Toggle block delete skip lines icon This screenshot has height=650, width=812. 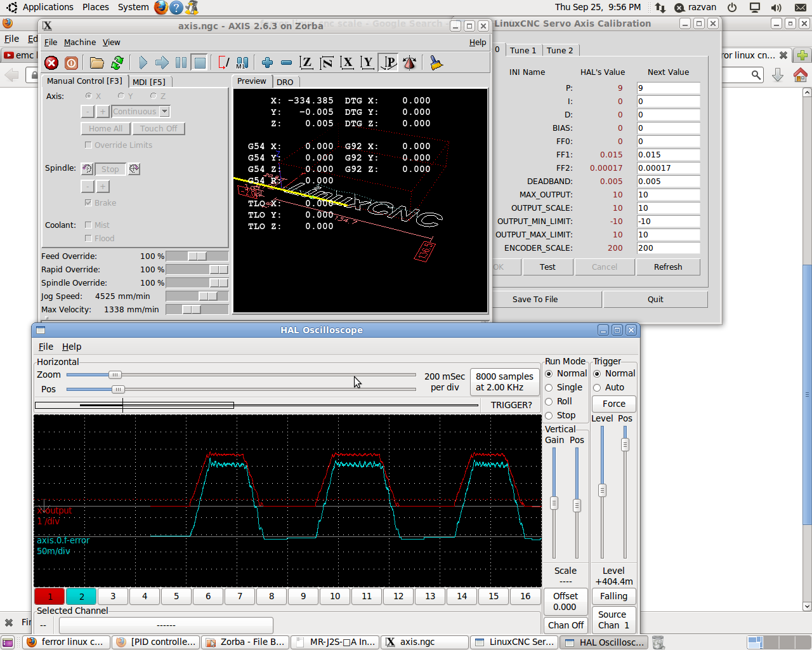click(224, 63)
